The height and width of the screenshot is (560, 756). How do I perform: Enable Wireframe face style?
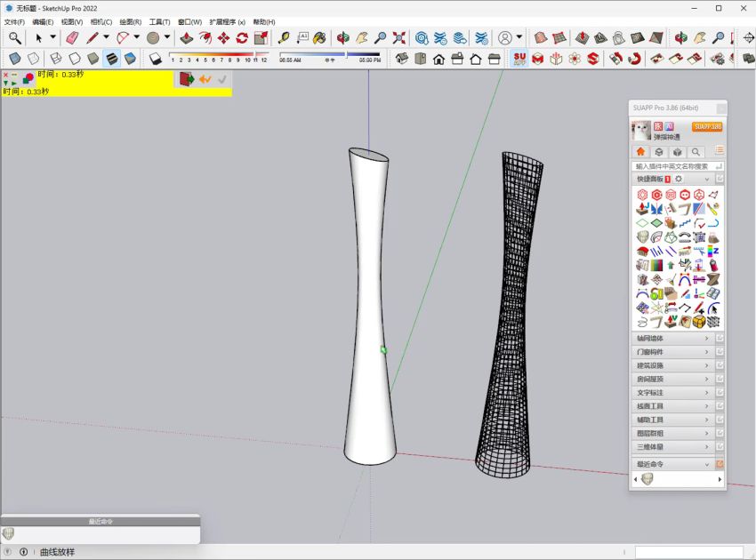click(56, 59)
